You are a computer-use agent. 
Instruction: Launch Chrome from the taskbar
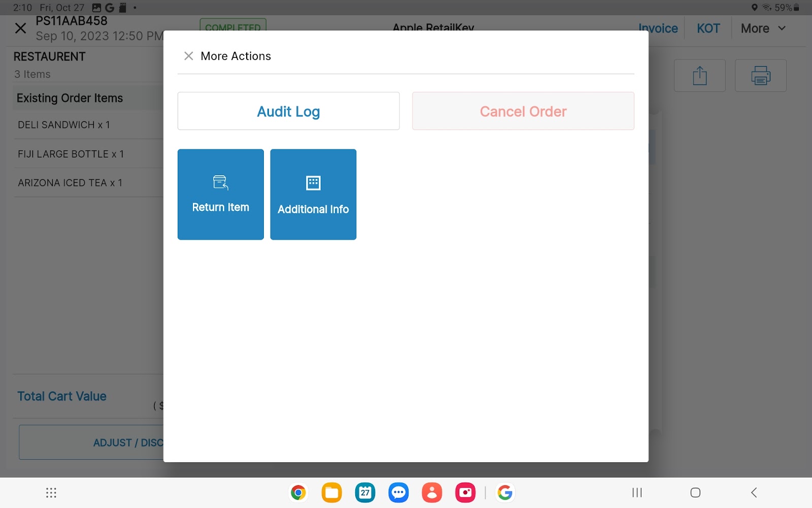[x=298, y=492]
